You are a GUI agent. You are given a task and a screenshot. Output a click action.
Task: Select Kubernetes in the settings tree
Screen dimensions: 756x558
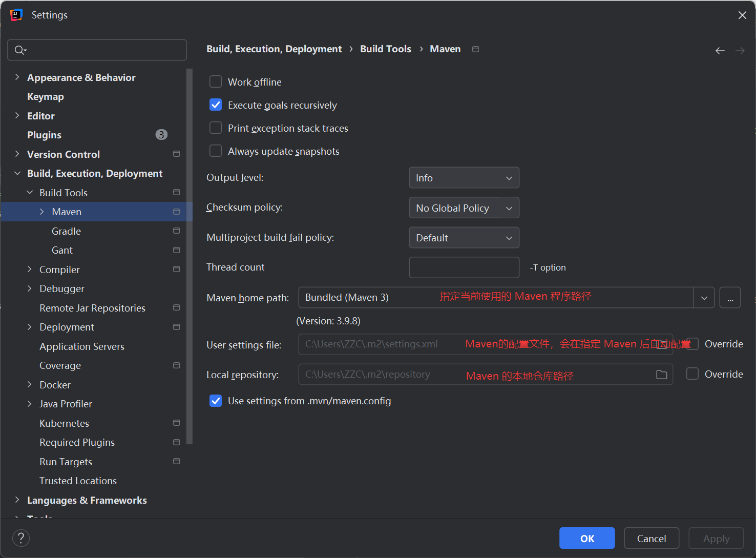65,423
